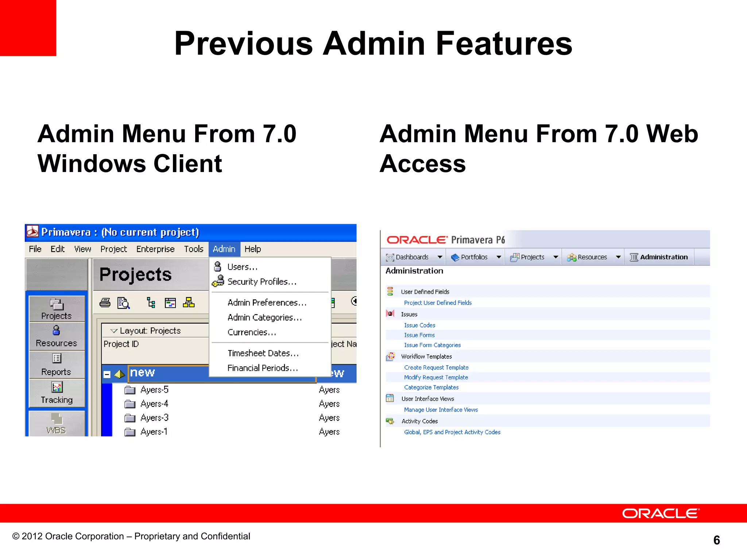Click the Ayers-5 project folder icon
Image resolution: width=747 pixels, height=560 pixels.
130,390
